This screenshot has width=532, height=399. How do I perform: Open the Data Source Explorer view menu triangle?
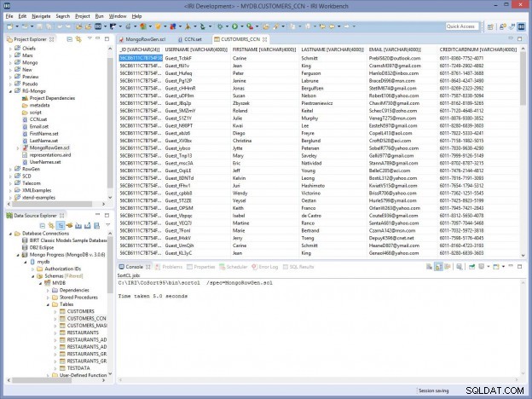tap(108, 224)
